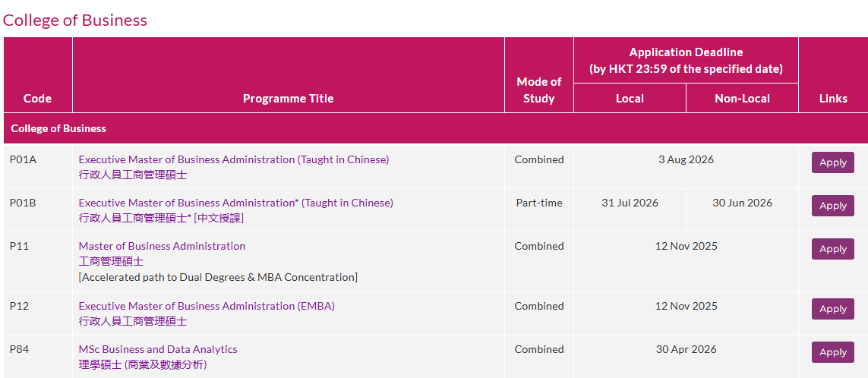Click the Programme Title column header
The width and height of the screenshot is (868, 378).
289,99
